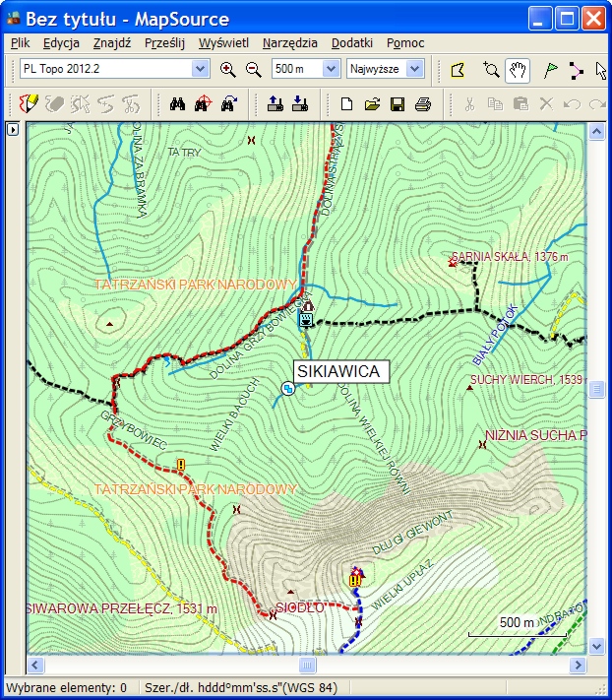This screenshot has height=700, width=612.
Task: Click Find Nearest Places target binoculars icon
Action: (203, 104)
